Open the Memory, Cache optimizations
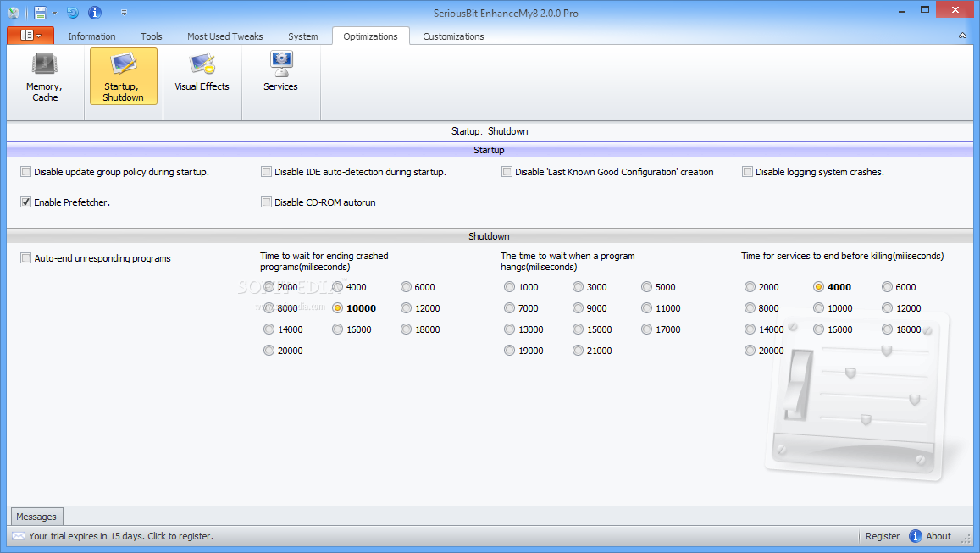 point(44,76)
